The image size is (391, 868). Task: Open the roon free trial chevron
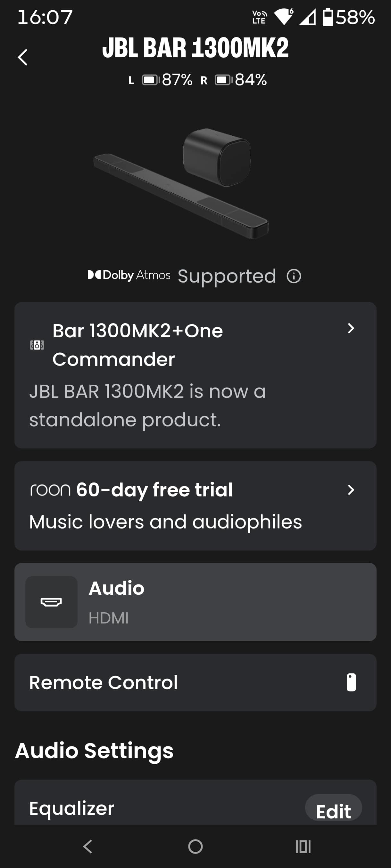click(x=351, y=490)
